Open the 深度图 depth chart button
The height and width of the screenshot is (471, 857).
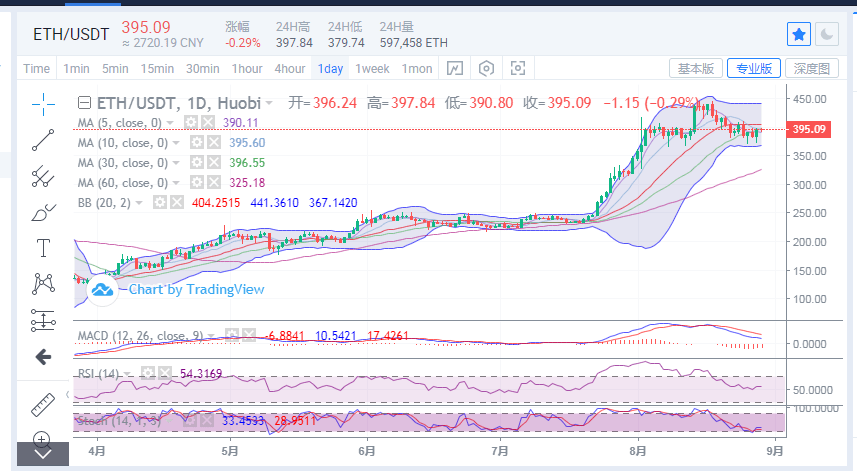812,68
